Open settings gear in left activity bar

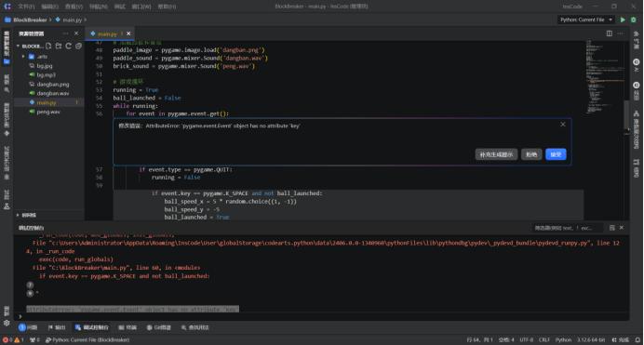tap(7, 323)
